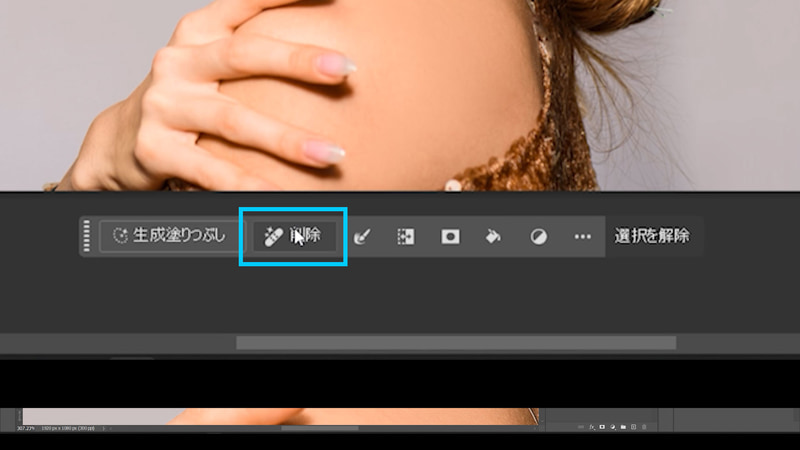800x450 pixels.
Task: Click 選択を解除 to deselect
Action: 652,236
